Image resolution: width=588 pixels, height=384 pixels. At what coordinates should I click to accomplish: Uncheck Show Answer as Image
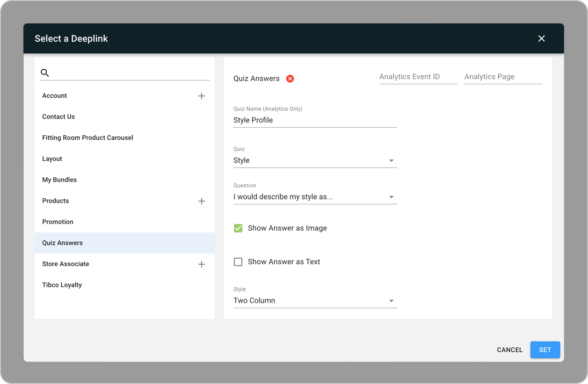(x=238, y=228)
